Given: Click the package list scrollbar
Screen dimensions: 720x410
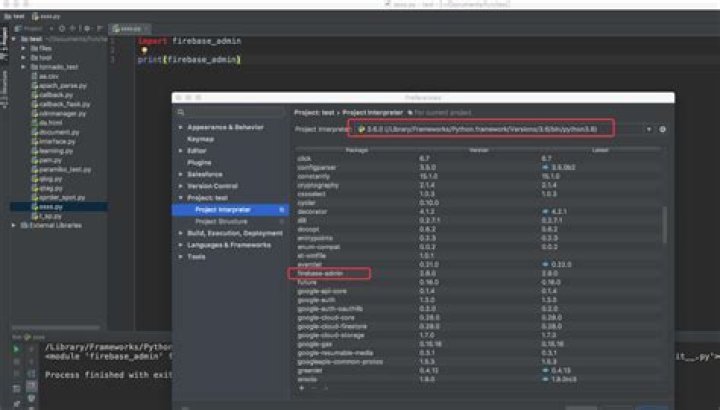Looking at the screenshot, I should (664, 225).
